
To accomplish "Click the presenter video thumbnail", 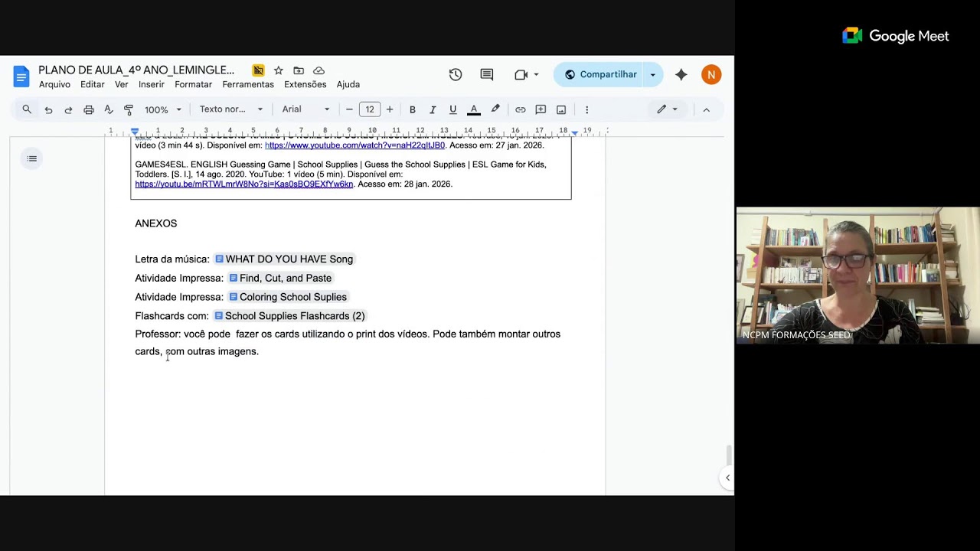I will coord(857,275).
